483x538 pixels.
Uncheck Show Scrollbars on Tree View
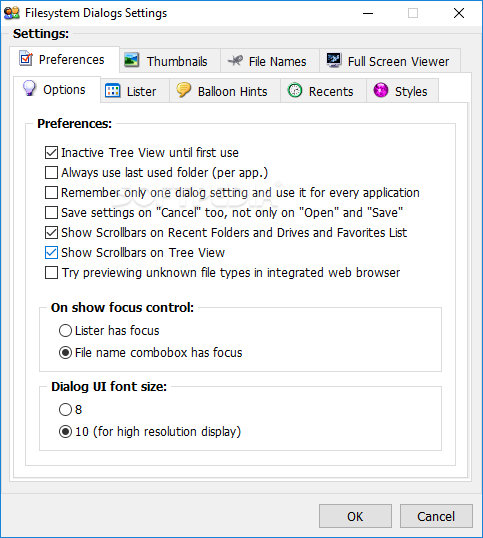click(x=51, y=253)
